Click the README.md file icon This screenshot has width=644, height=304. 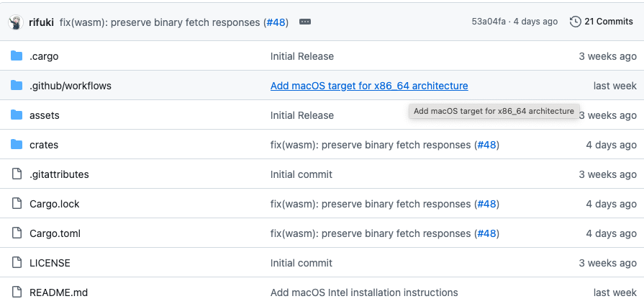click(x=17, y=292)
